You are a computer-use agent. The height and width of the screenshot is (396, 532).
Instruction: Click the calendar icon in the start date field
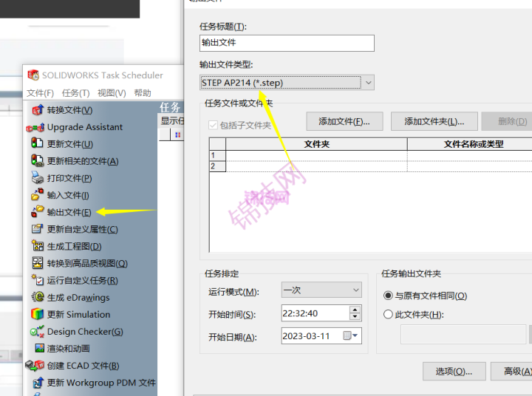click(x=347, y=335)
